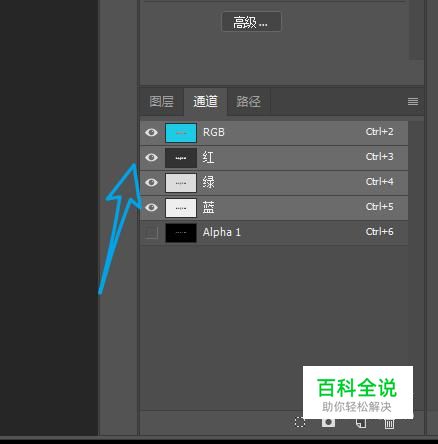Toggle visibility of the 红 channel
The width and height of the screenshot is (438, 444).
(x=151, y=157)
